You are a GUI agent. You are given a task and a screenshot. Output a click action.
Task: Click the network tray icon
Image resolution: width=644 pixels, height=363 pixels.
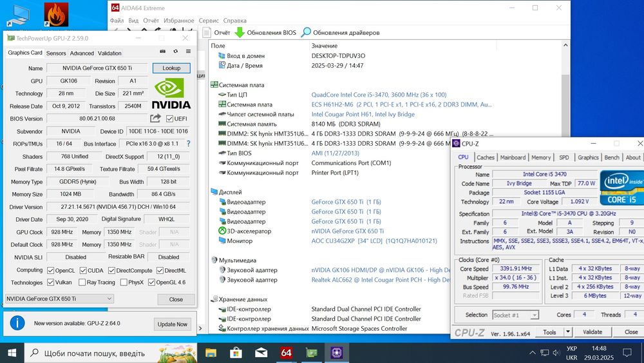point(545,353)
